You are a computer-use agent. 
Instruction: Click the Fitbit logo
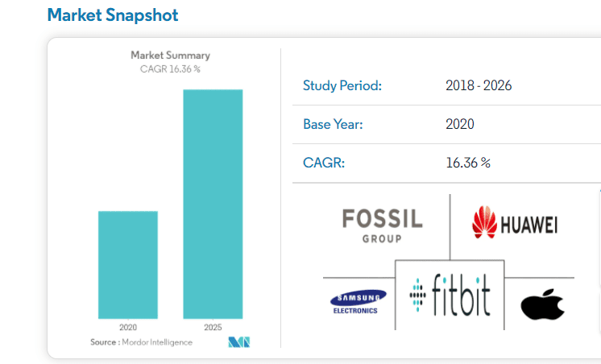coord(450,295)
